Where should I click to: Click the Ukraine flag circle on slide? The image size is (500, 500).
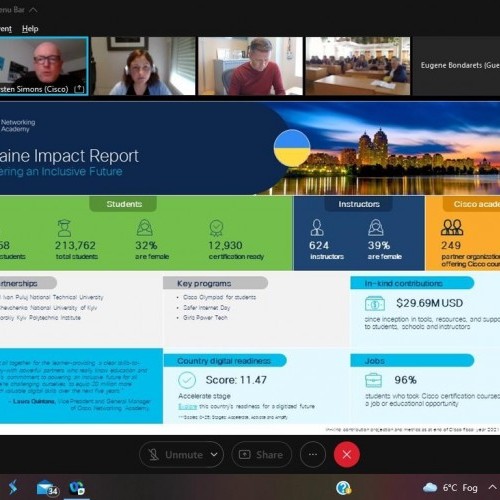[x=292, y=148]
